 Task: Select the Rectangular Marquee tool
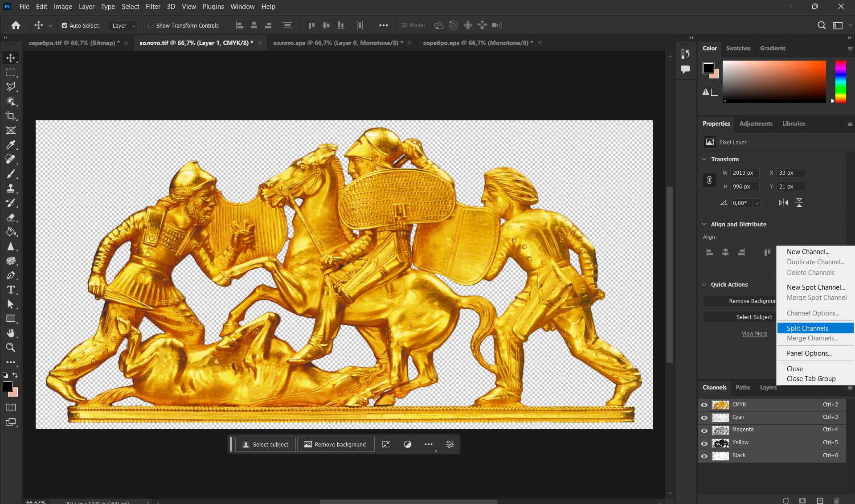[x=11, y=72]
